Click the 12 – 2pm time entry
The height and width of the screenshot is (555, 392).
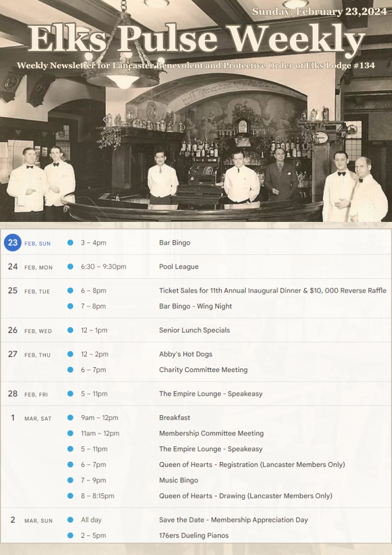[95, 354]
